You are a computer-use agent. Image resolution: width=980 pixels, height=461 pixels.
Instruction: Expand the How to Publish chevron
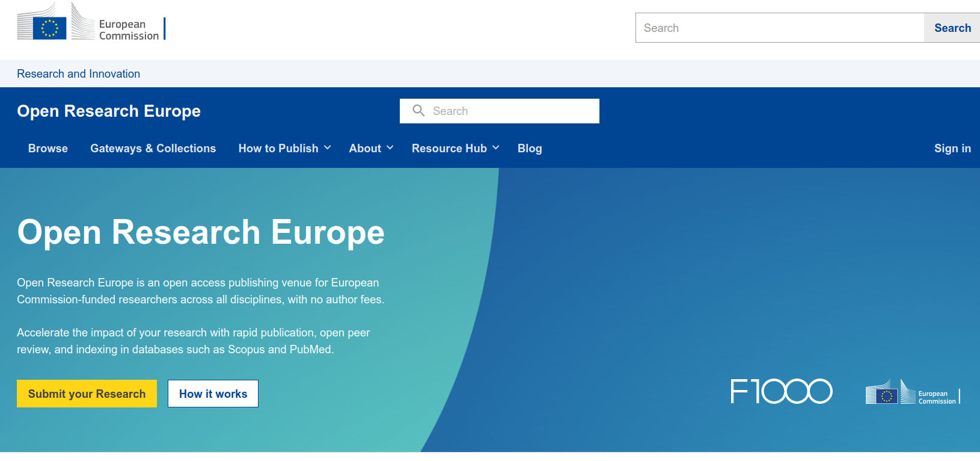328,148
